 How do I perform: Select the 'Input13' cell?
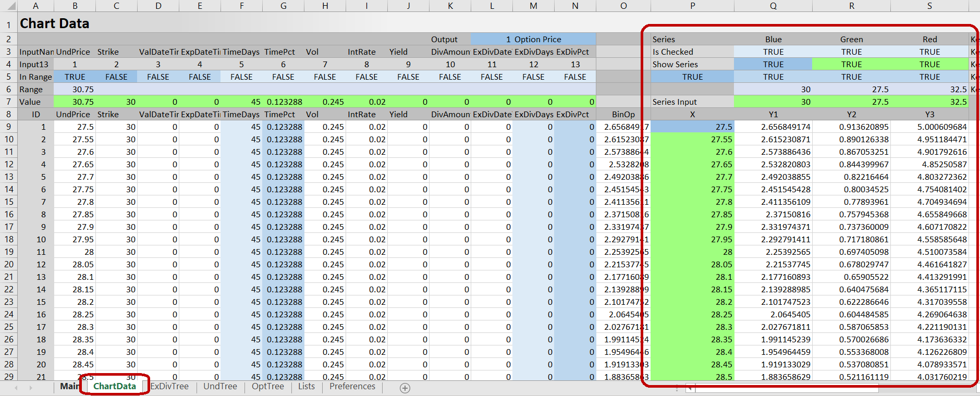tap(35, 64)
